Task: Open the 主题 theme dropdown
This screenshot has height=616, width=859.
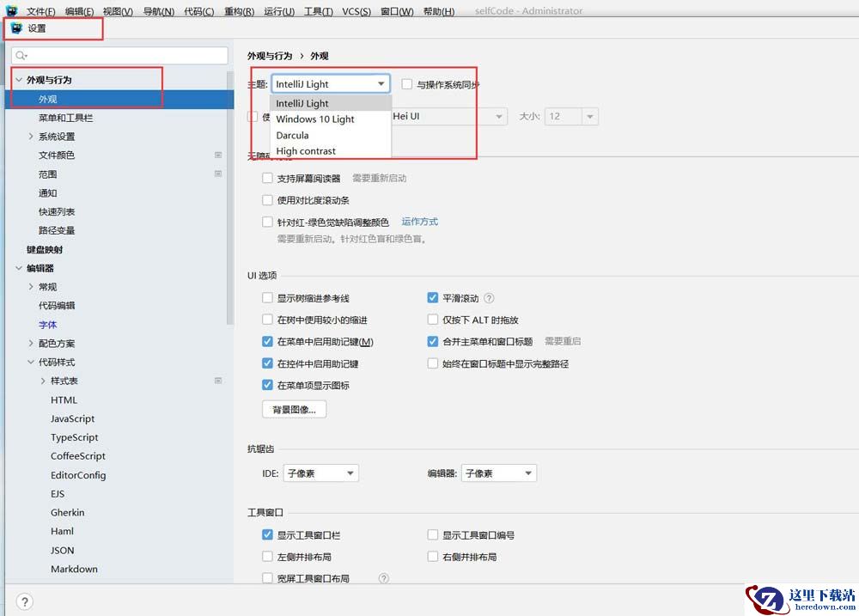Action: 331,84
